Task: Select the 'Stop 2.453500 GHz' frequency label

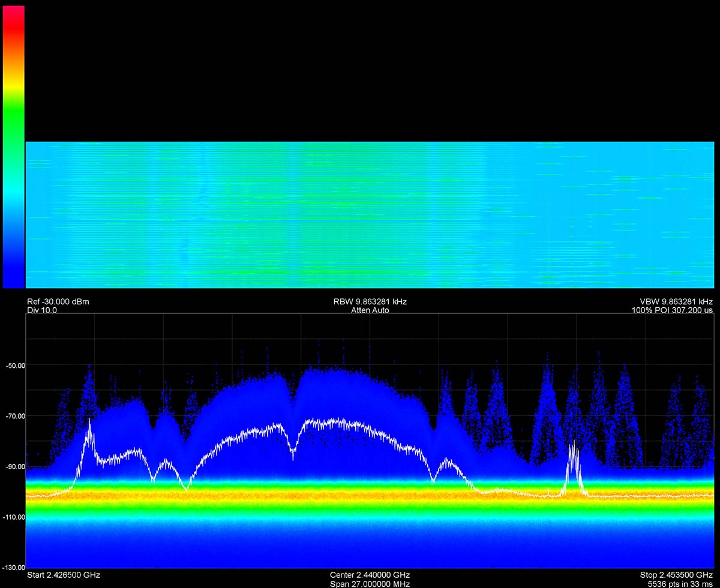Action: 677,575
